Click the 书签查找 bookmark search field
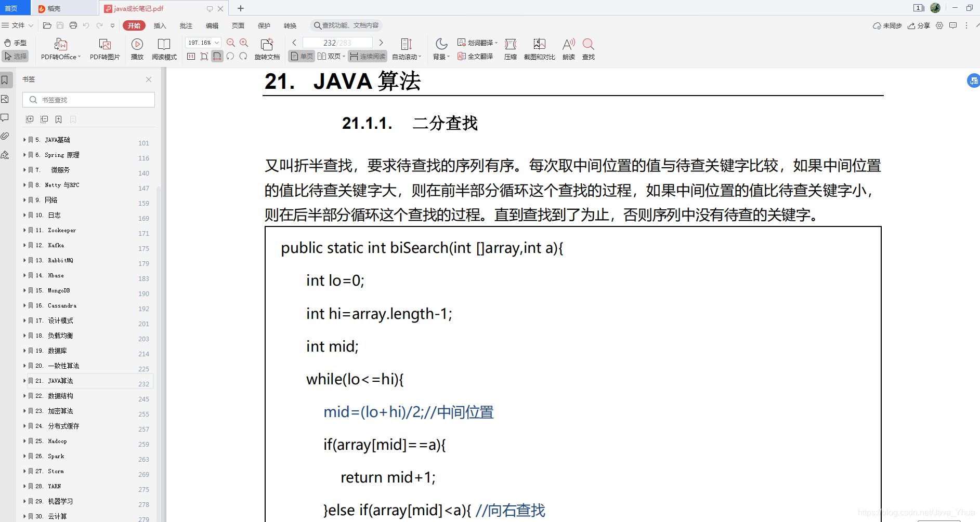The image size is (980, 522). point(88,100)
